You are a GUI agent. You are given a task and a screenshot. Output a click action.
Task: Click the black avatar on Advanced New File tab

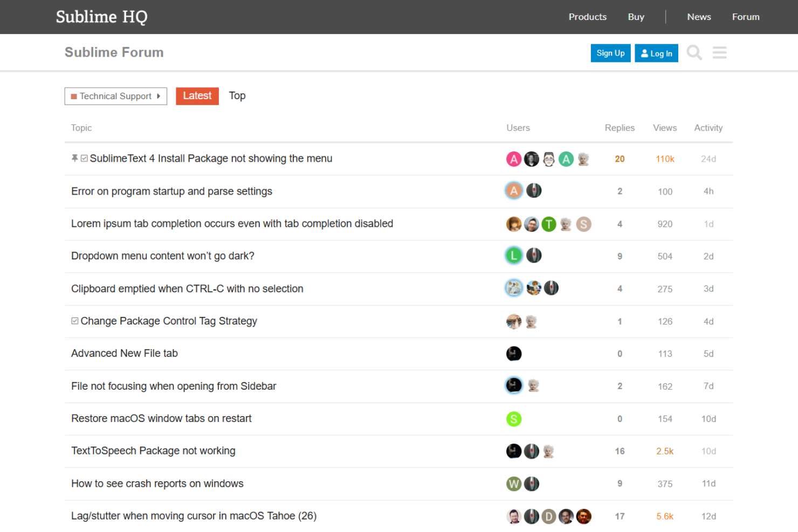pyautogui.click(x=514, y=354)
